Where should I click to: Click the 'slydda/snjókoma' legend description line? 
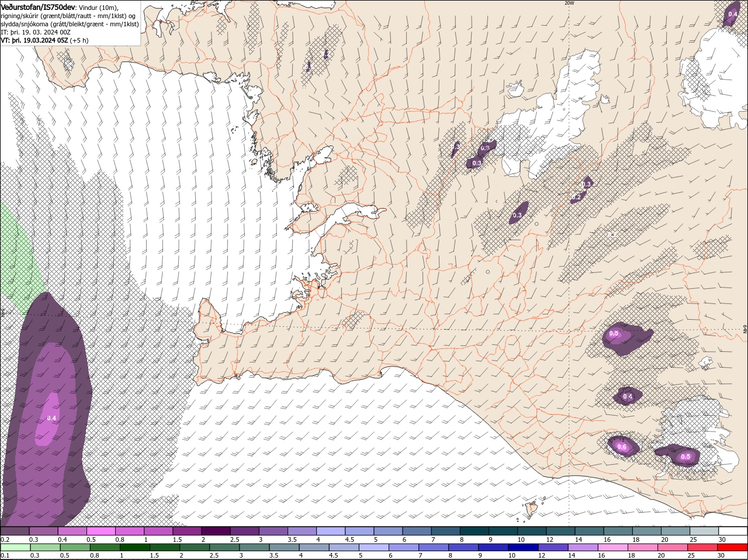click(x=70, y=24)
